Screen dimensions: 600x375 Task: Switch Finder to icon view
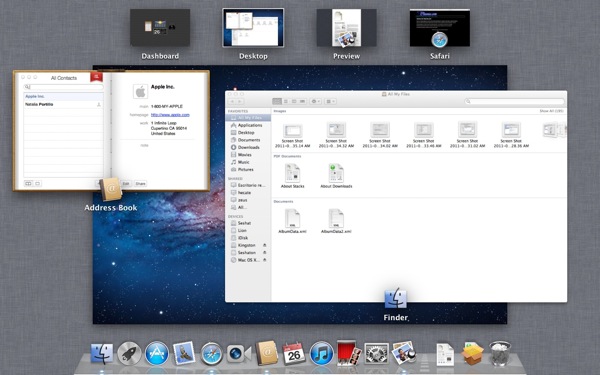click(277, 101)
